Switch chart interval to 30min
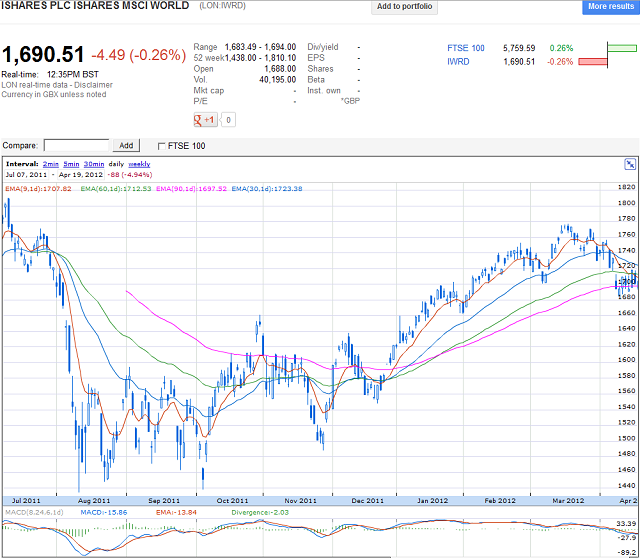640x558 pixels. 94,164
